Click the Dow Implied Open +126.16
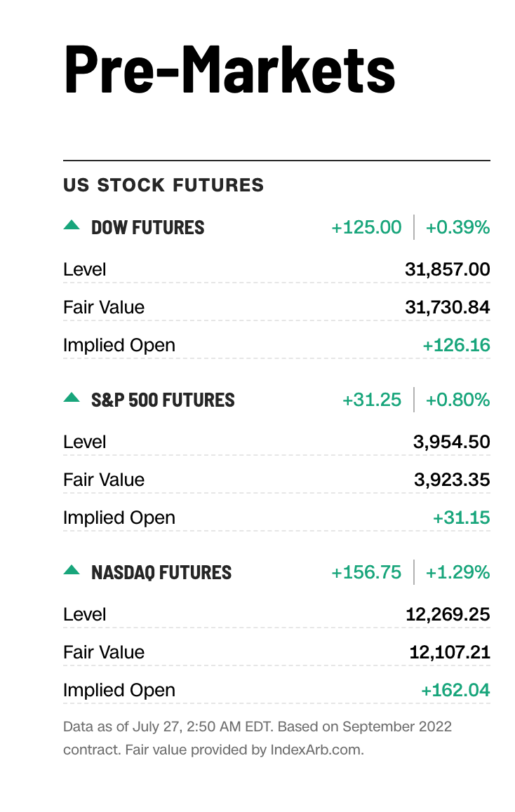Image resolution: width=515 pixels, height=812 pixels. 456,345
